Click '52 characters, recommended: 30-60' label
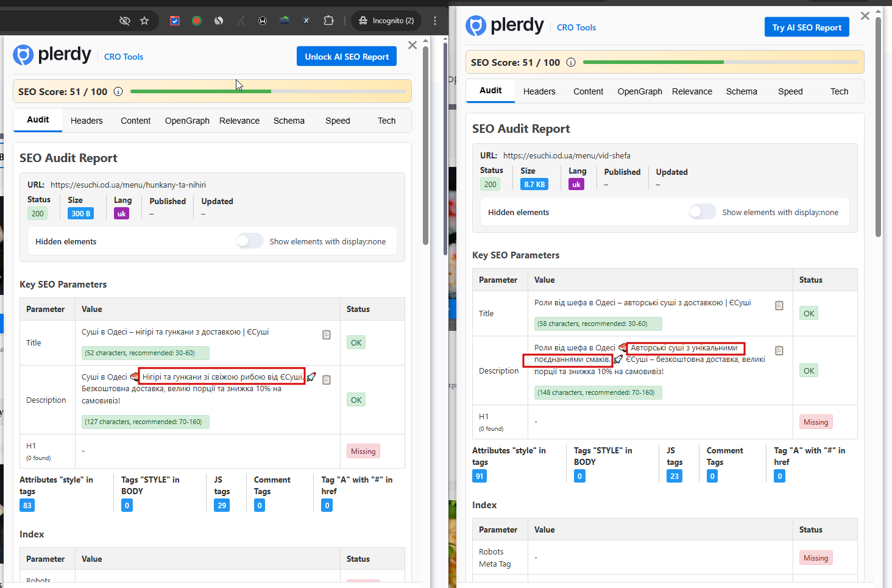This screenshot has width=892, height=588. tap(146, 353)
